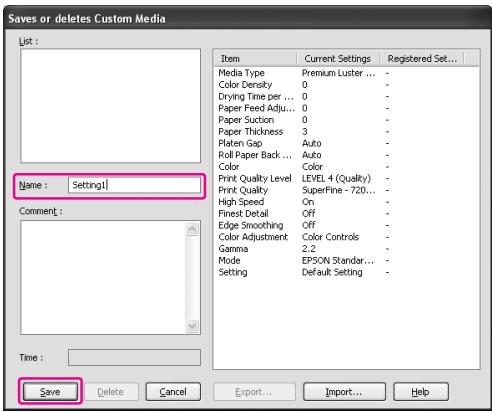The height and width of the screenshot is (412, 492).
Task: Select the Print Quality Level row
Action: 346,178
